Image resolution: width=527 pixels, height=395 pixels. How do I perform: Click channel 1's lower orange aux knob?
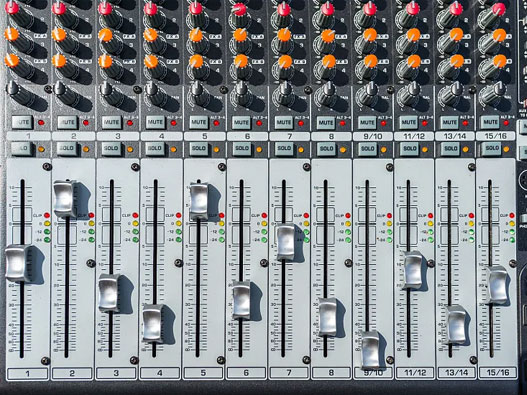point(12,61)
